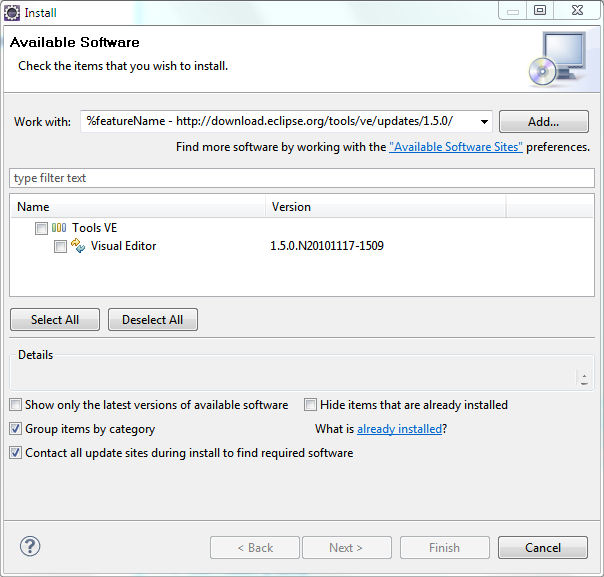Click the Cancel button
604x577 pixels.
(x=543, y=547)
